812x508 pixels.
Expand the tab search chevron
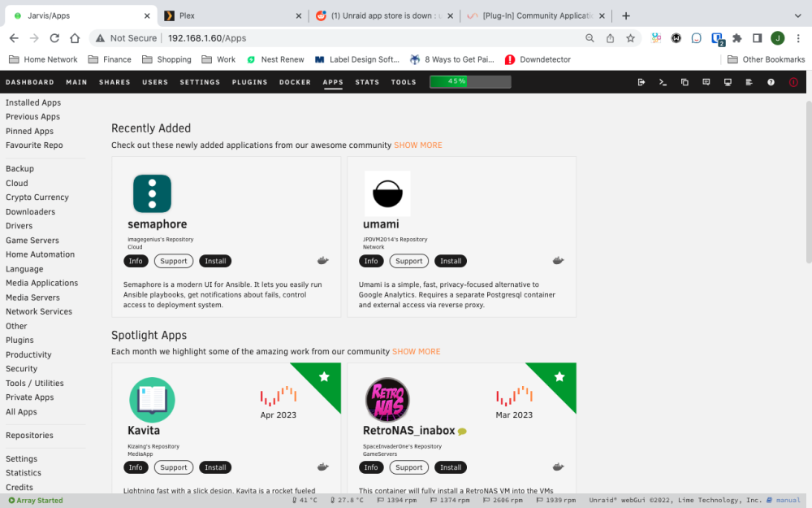pos(798,15)
